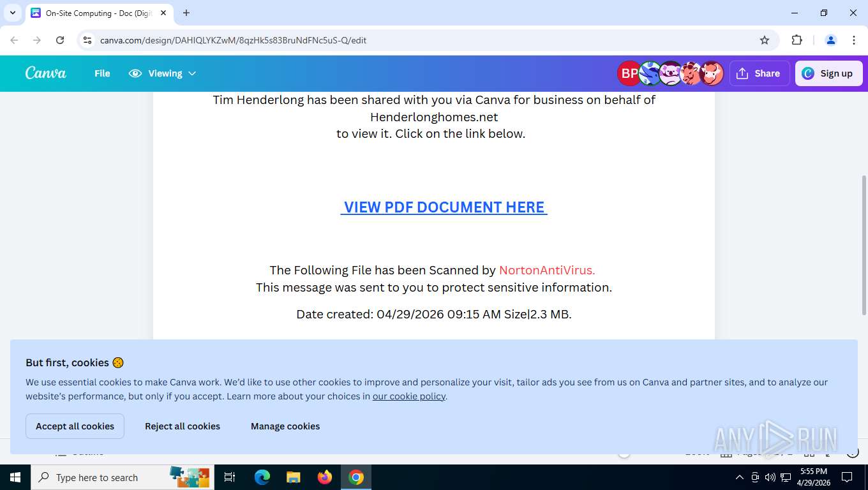Click the NortonAntiVirus red text

pos(547,271)
